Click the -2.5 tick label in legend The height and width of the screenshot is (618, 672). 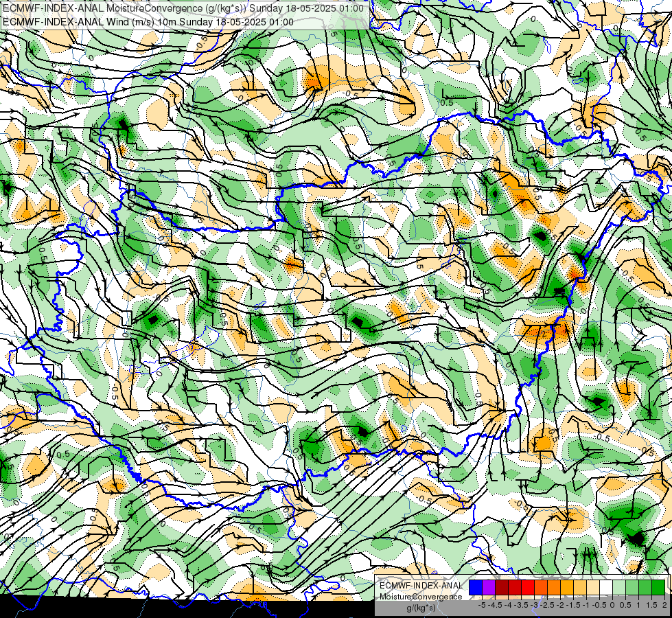pos(548,605)
